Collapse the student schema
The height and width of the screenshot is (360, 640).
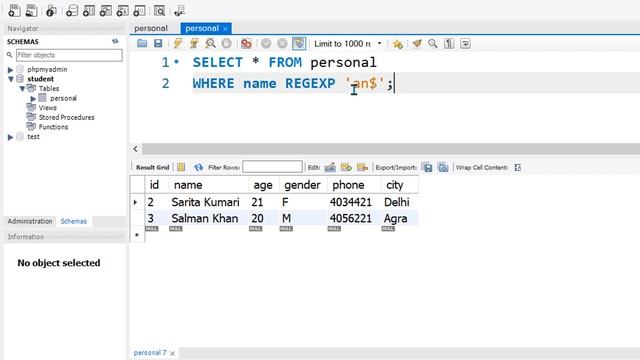coord(11,79)
